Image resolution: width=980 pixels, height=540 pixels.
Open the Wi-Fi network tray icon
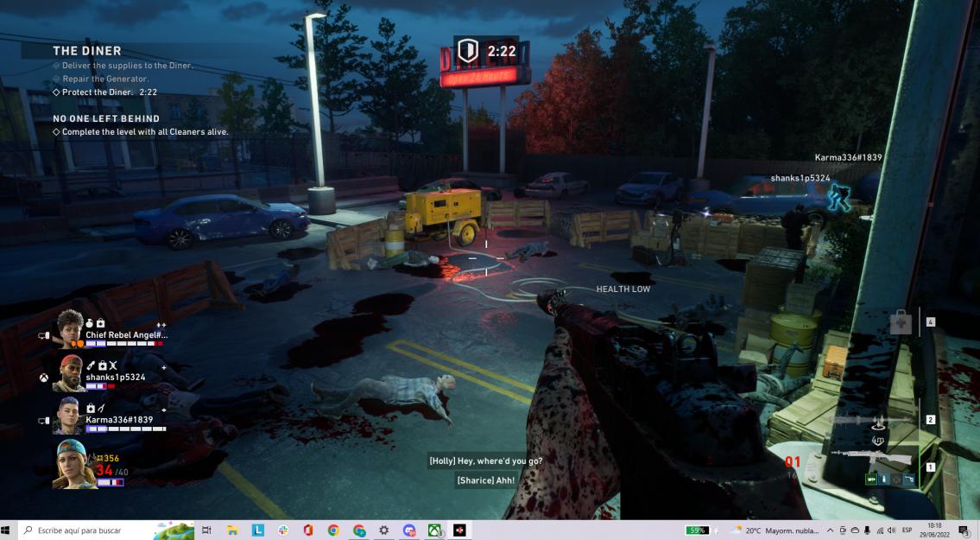879,530
